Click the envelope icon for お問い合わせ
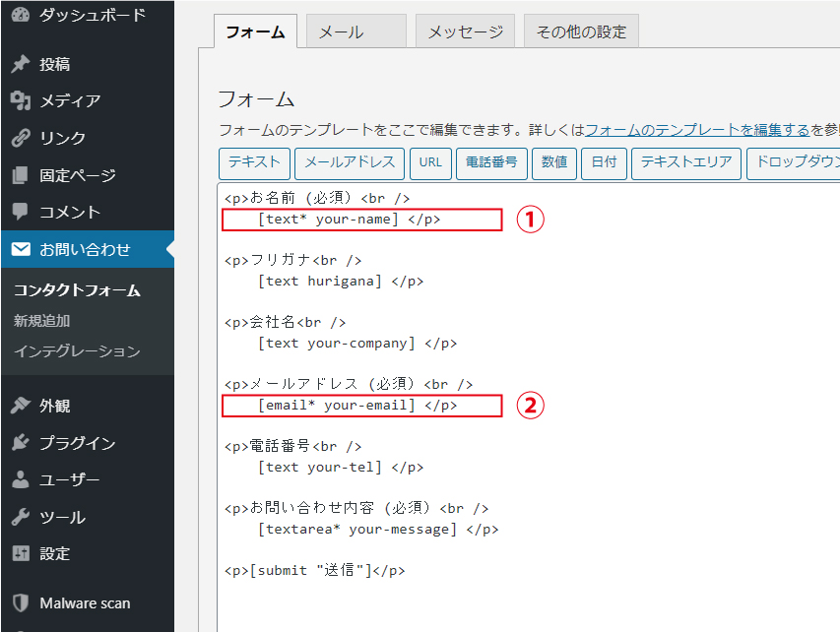This screenshot has height=632, width=840. (x=20, y=250)
